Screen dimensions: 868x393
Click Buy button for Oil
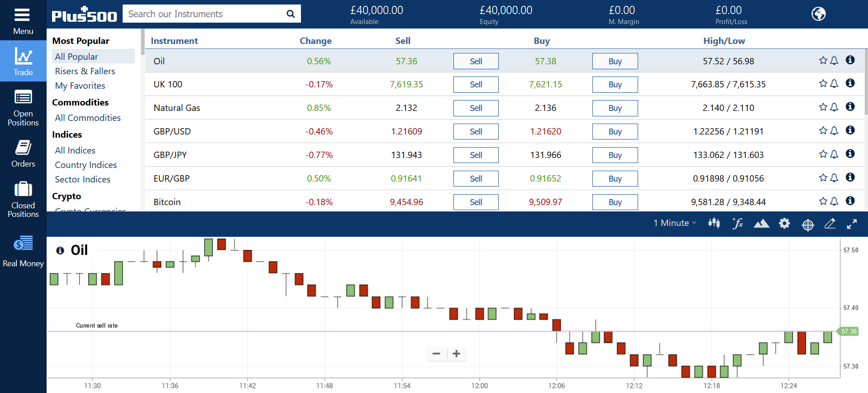[x=615, y=61]
